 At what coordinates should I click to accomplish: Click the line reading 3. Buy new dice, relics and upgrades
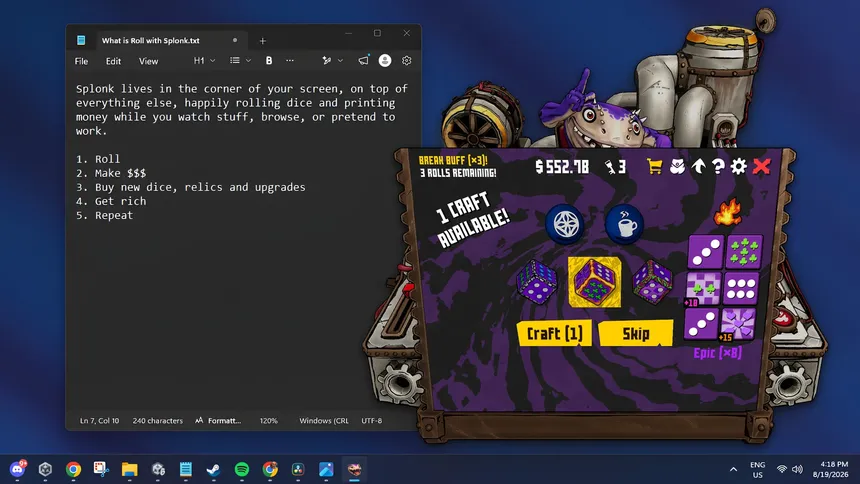click(x=190, y=187)
